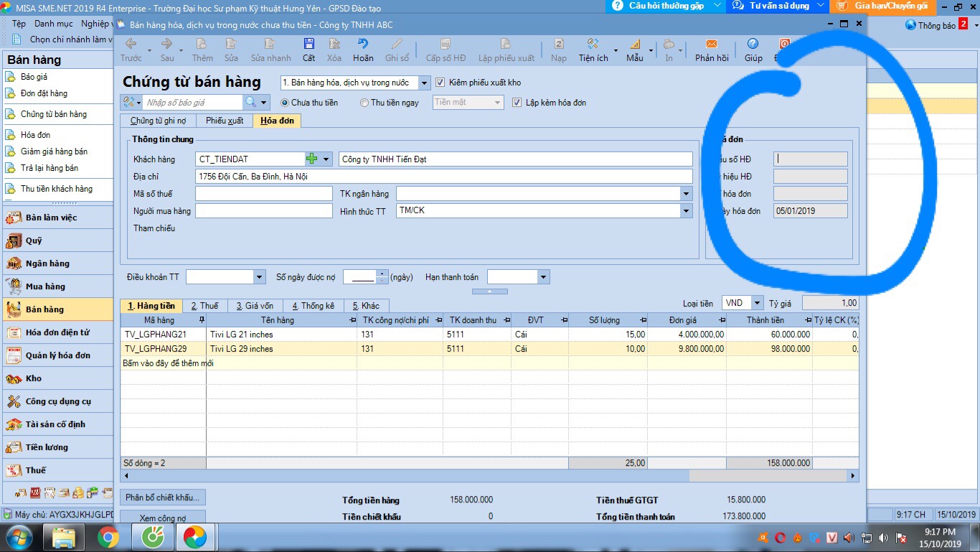Click the green plus add customer icon
The width and height of the screenshot is (980, 552).
(311, 159)
